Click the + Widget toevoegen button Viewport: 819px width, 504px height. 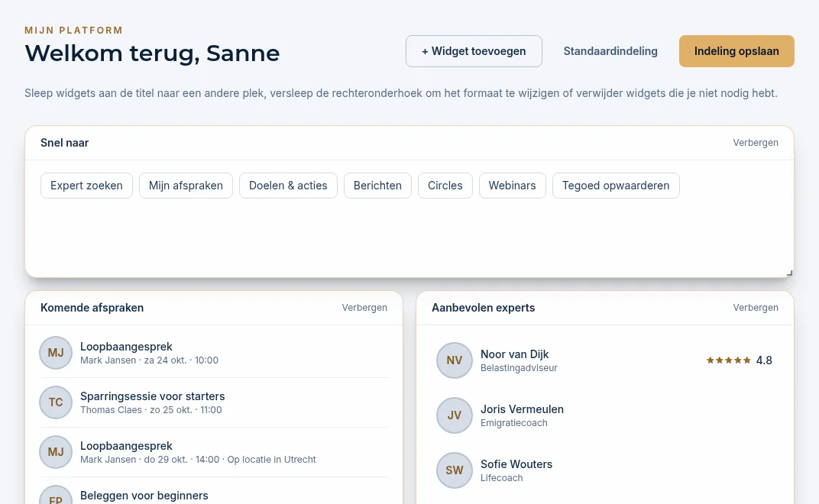click(474, 51)
